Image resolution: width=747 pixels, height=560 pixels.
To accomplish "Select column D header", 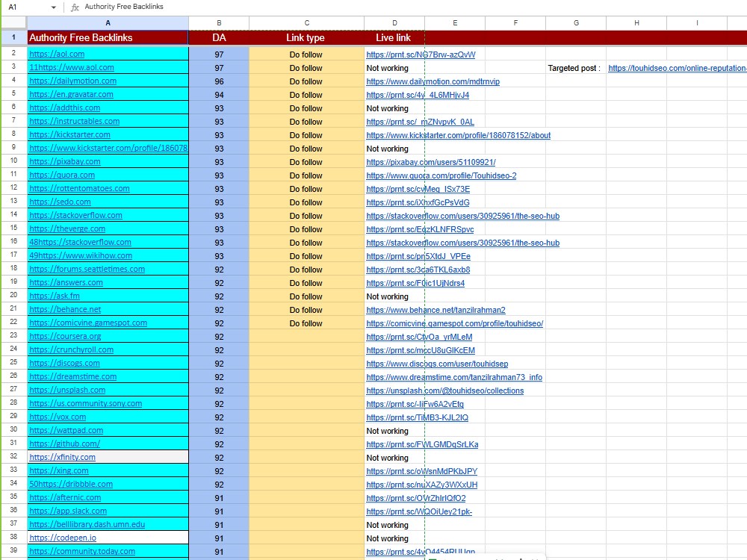I will 394,23.
